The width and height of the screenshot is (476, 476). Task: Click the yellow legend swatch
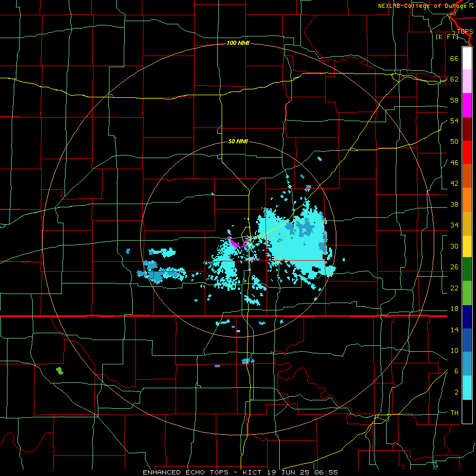(x=467, y=246)
